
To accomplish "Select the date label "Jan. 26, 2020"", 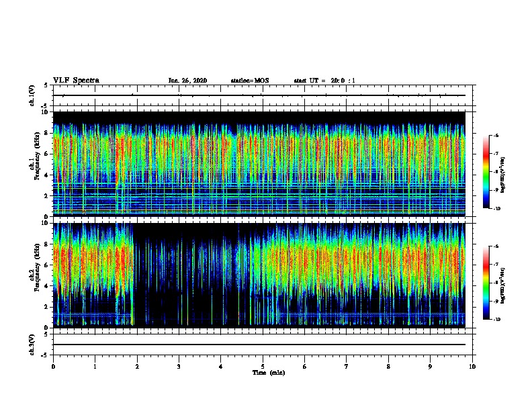I will pos(187,81).
